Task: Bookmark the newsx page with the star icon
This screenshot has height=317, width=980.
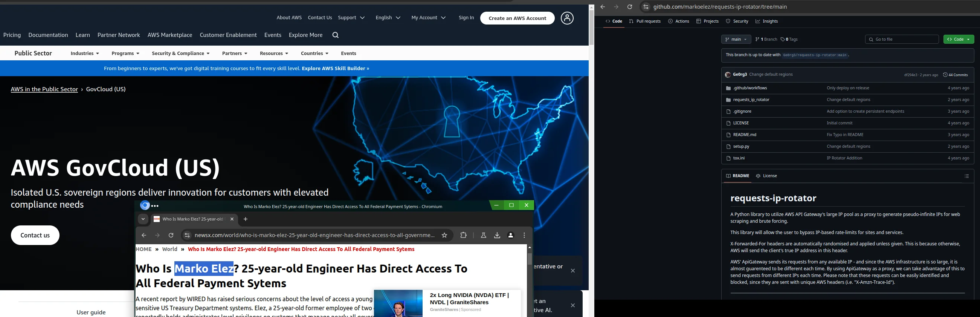Action: [444, 235]
